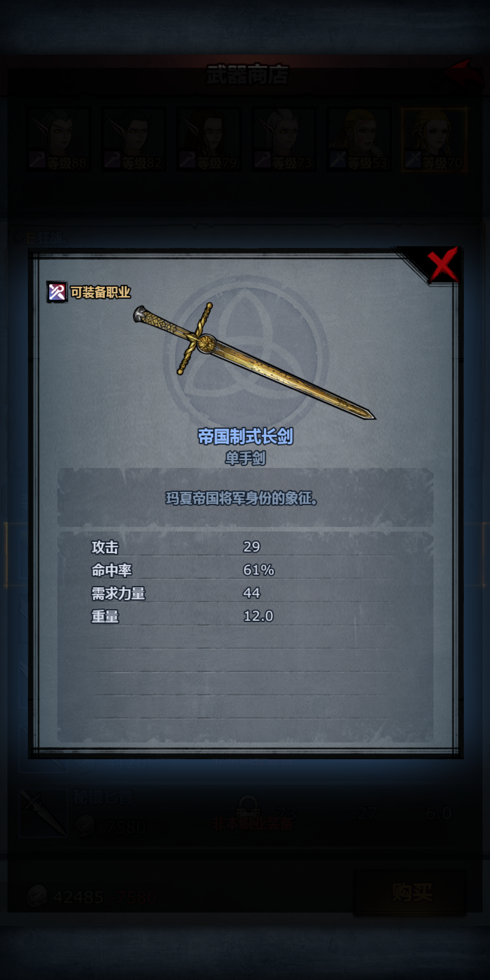
Task: Select the highlighted level 70 character portrait
Action: pos(434,139)
